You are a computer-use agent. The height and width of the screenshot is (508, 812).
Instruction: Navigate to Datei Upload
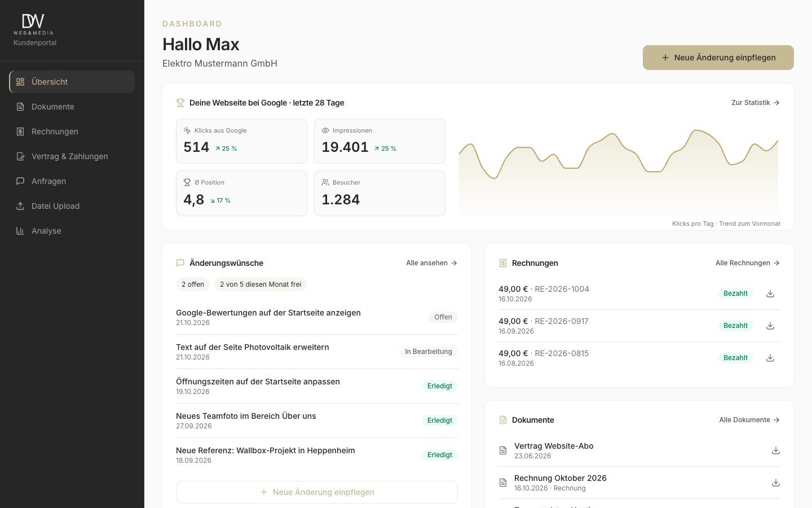(x=72, y=206)
